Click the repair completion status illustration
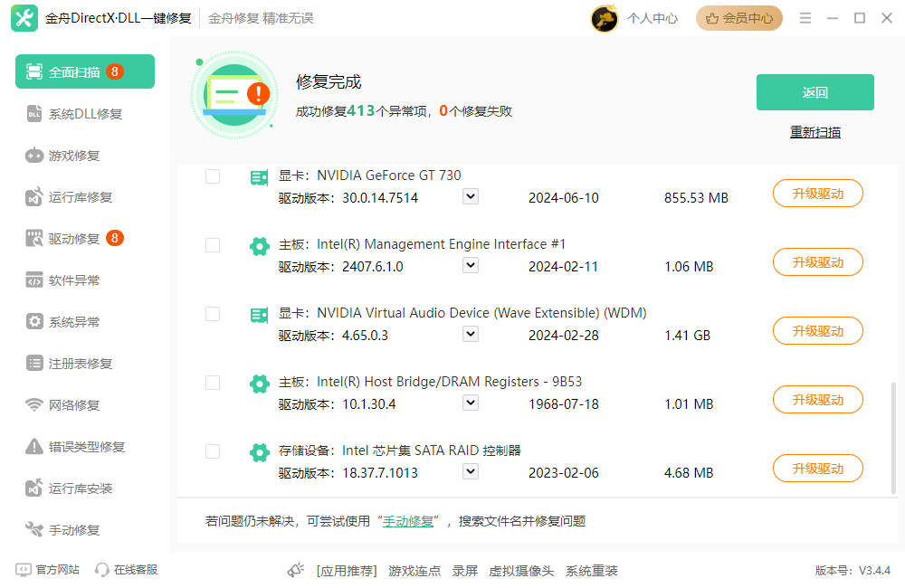Image resolution: width=905 pixels, height=588 pixels. point(233,94)
